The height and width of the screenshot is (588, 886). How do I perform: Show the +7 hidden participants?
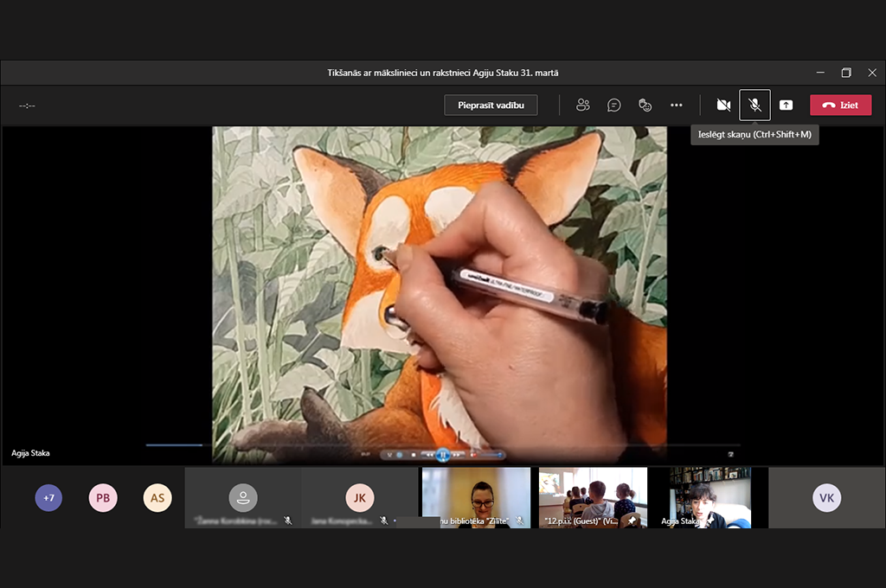tap(48, 498)
